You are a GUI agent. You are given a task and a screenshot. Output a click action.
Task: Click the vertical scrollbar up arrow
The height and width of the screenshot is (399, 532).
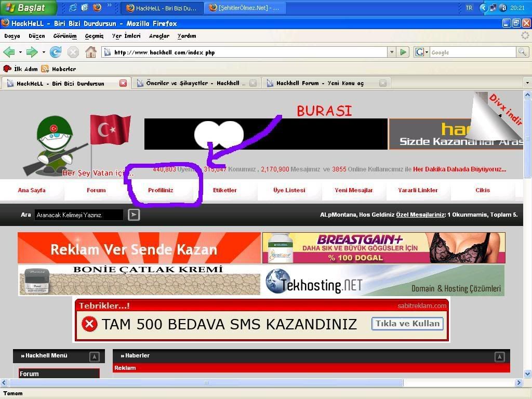(527, 95)
